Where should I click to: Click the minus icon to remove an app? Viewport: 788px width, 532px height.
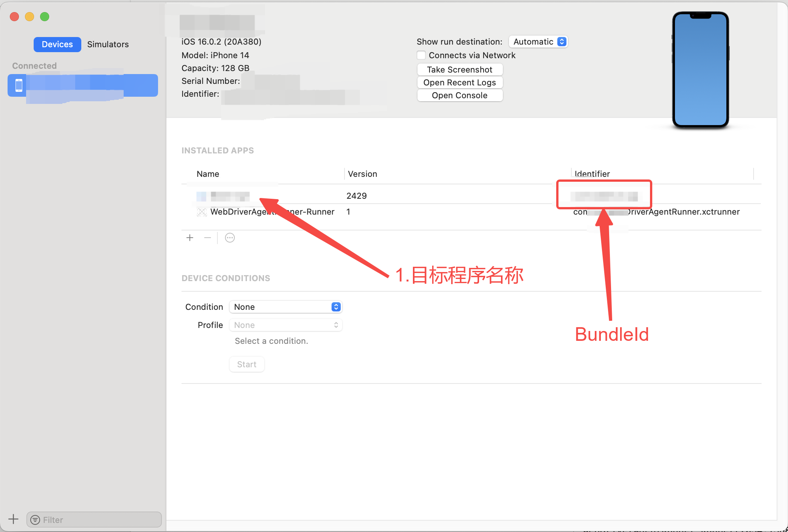click(x=207, y=238)
